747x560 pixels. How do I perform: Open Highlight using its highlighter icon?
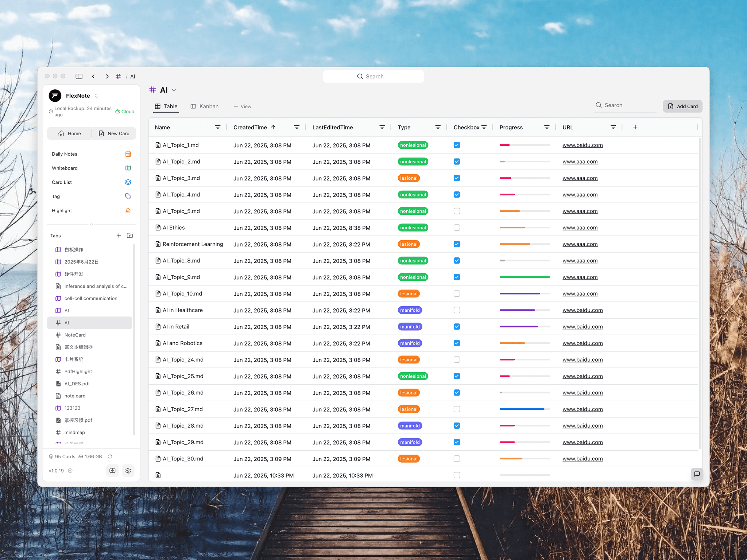point(128,210)
